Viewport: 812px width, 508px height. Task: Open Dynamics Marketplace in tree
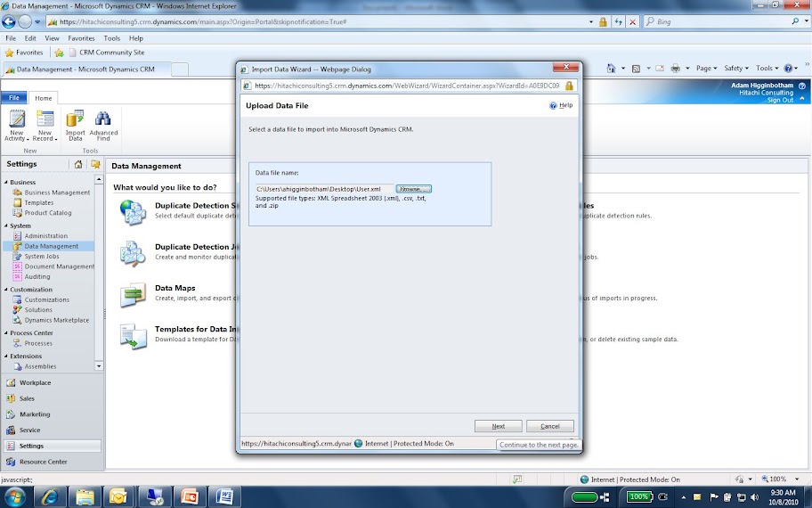coord(56,320)
